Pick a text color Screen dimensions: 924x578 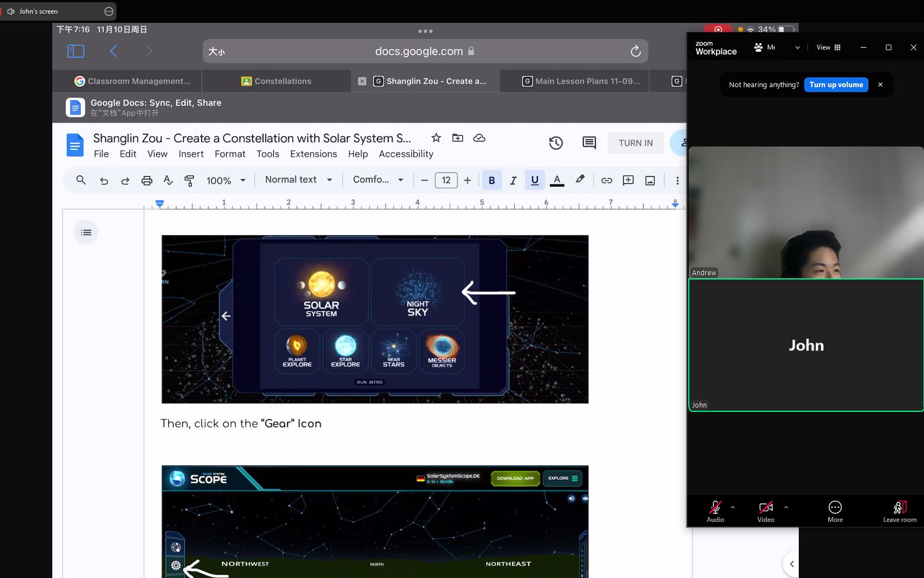(x=557, y=180)
